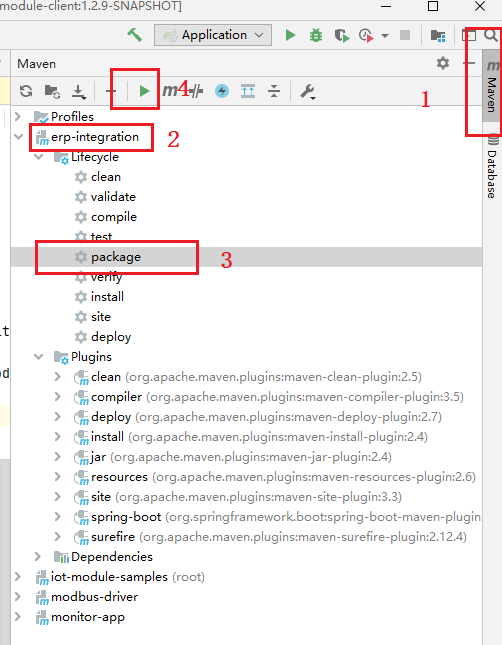Image resolution: width=502 pixels, height=645 pixels.
Task: Open the profiler dropdown arrow
Action: 385,36
